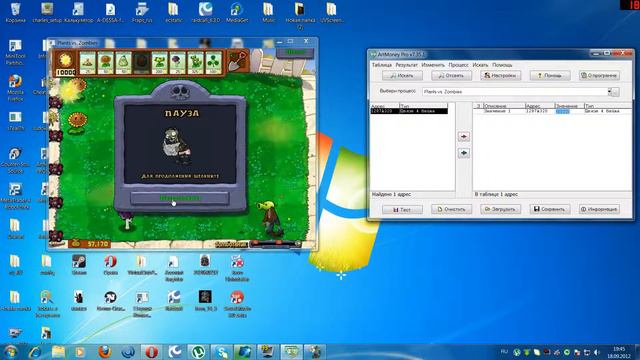640x360 pixels.
Task: Click the process field showing Plants vs. Zombies
Action: click(515, 92)
